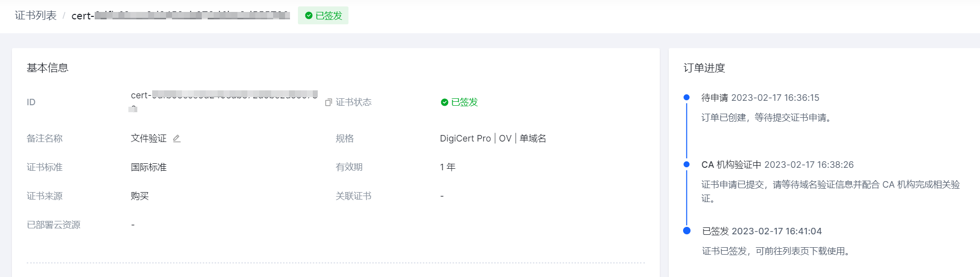980x277 pixels.
Task: Copy the certificate ID with the copy icon
Action: pyautogui.click(x=328, y=102)
